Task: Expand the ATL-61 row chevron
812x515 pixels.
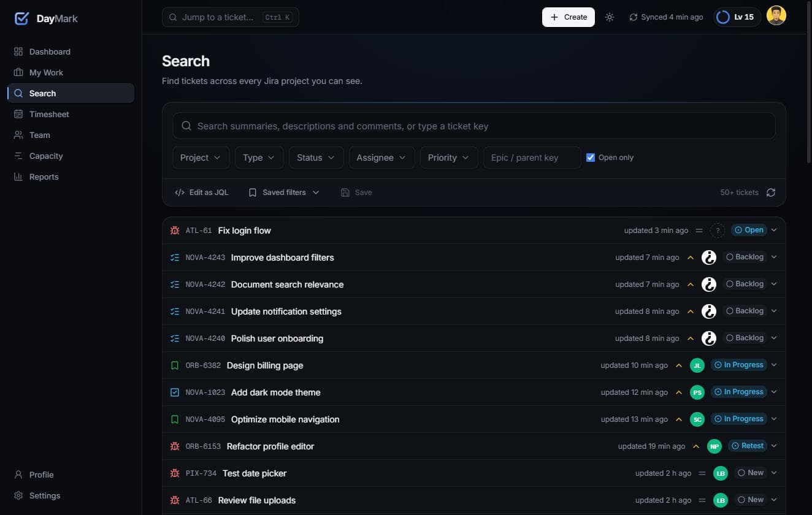Action: [774, 231]
